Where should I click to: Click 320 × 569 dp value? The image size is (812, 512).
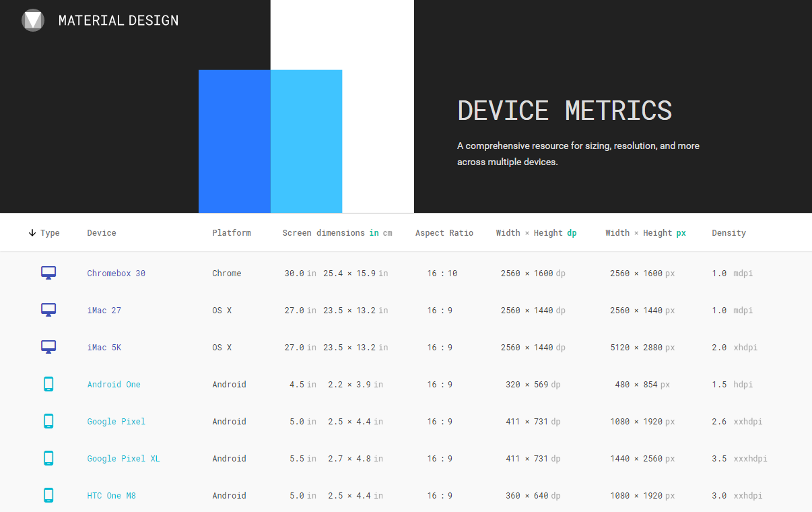[x=533, y=385]
